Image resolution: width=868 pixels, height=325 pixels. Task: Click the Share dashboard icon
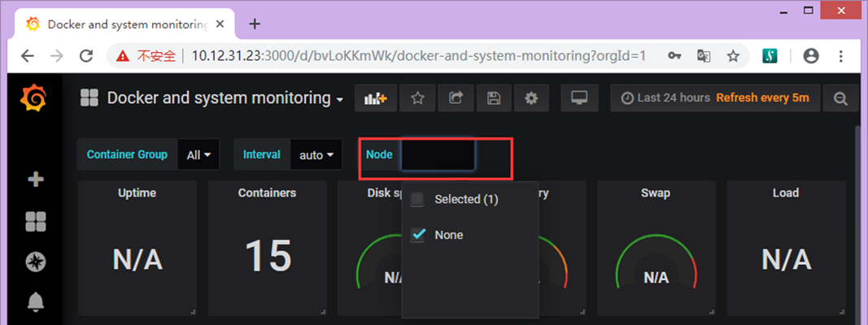coord(456,98)
